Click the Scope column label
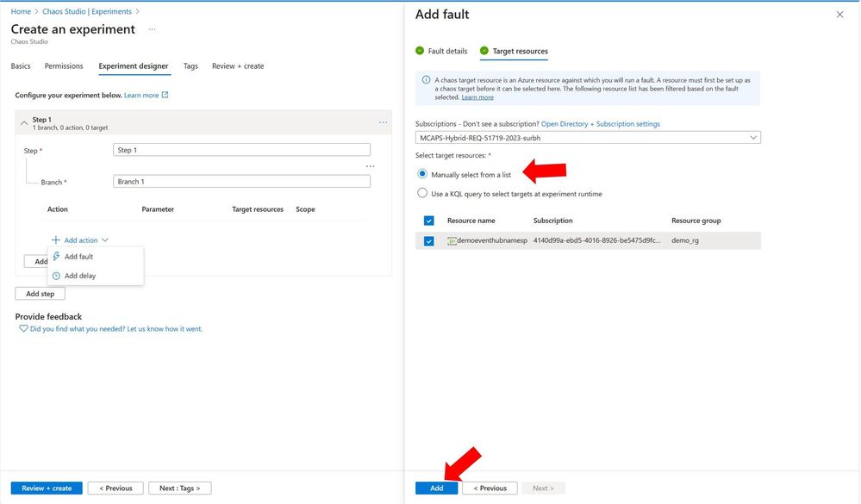861x504 pixels. click(305, 209)
